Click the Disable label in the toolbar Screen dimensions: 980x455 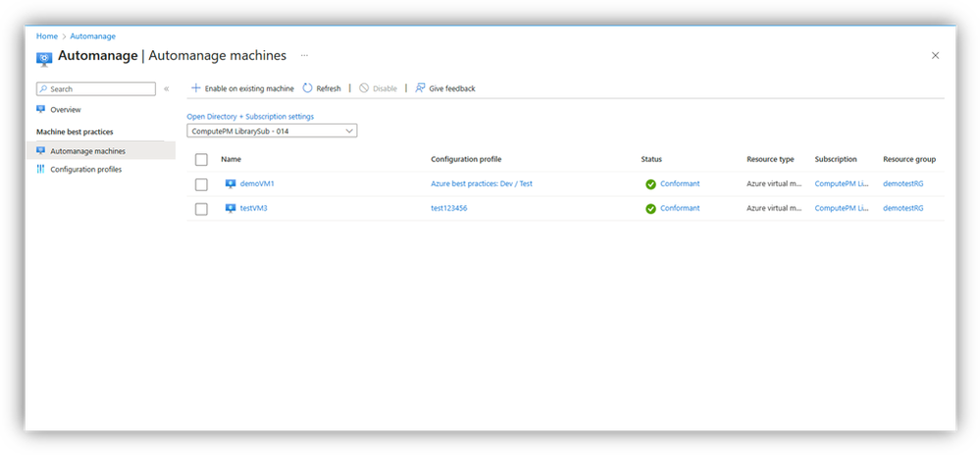click(385, 89)
